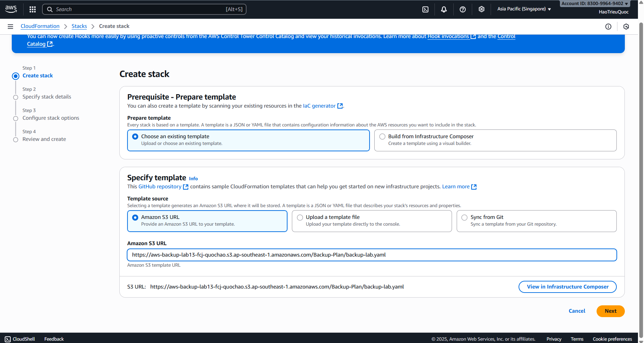This screenshot has width=644, height=343.
Task: Click the Amazon S3 URL input field
Action: (x=372, y=255)
